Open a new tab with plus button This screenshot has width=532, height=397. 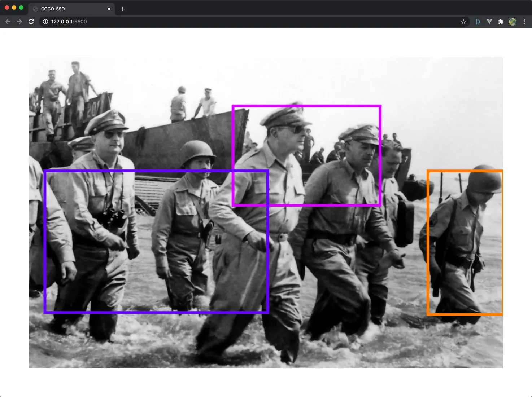[x=123, y=9]
